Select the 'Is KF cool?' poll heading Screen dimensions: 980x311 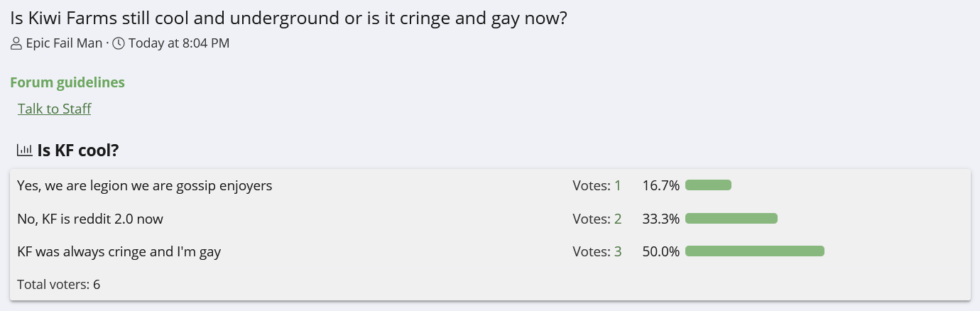(x=78, y=151)
